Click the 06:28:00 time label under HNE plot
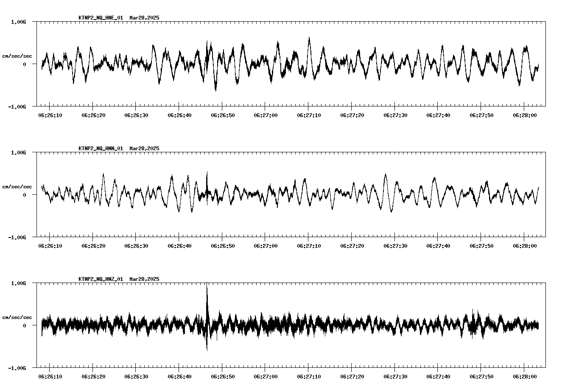This screenshot has height=392, width=576. coord(525,115)
